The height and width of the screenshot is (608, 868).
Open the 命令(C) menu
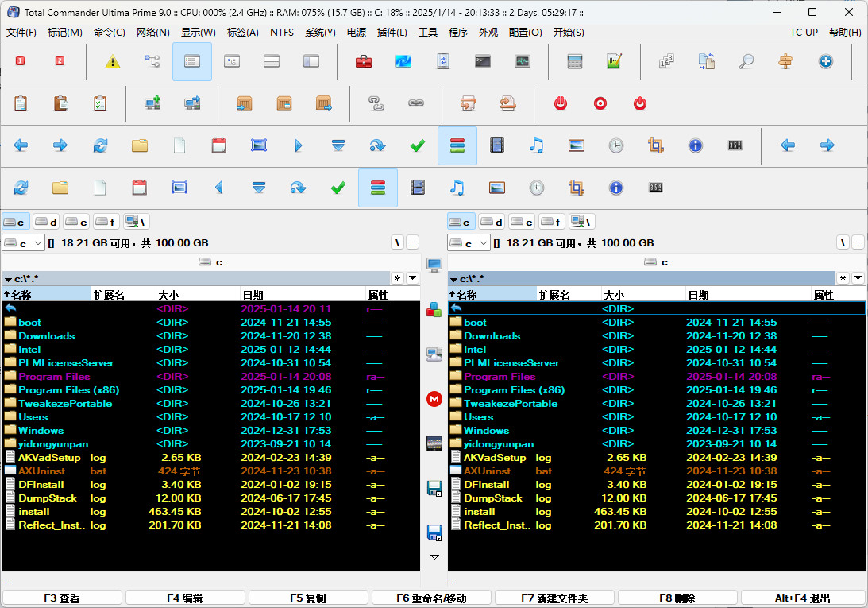[109, 32]
